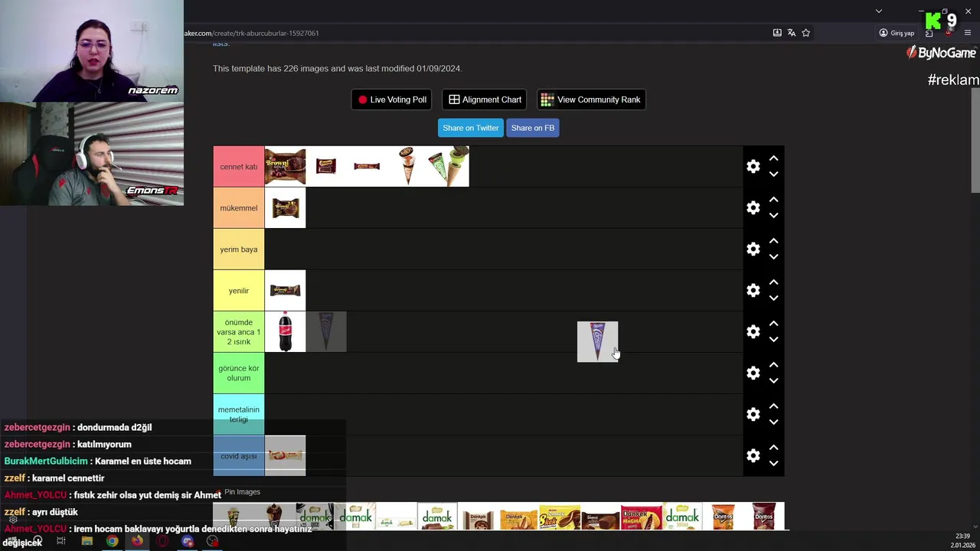Click the Live Voting Poll button
This screenshot has width=980, height=551.
pos(391,99)
